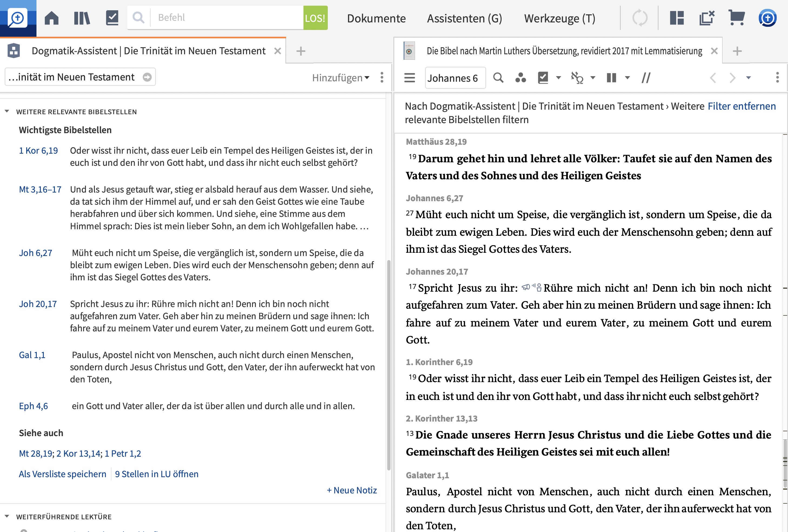788x532 pixels.
Task: Open the Mt 28,19 see-also link
Action: (36, 454)
